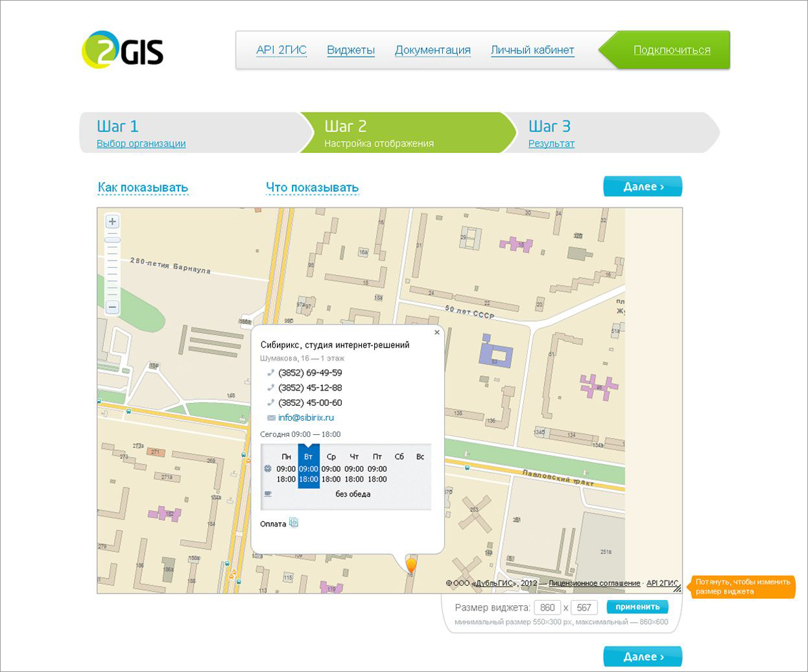
Task: Click the phone number (3852) 45-00-60
Action: (x=310, y=402)
